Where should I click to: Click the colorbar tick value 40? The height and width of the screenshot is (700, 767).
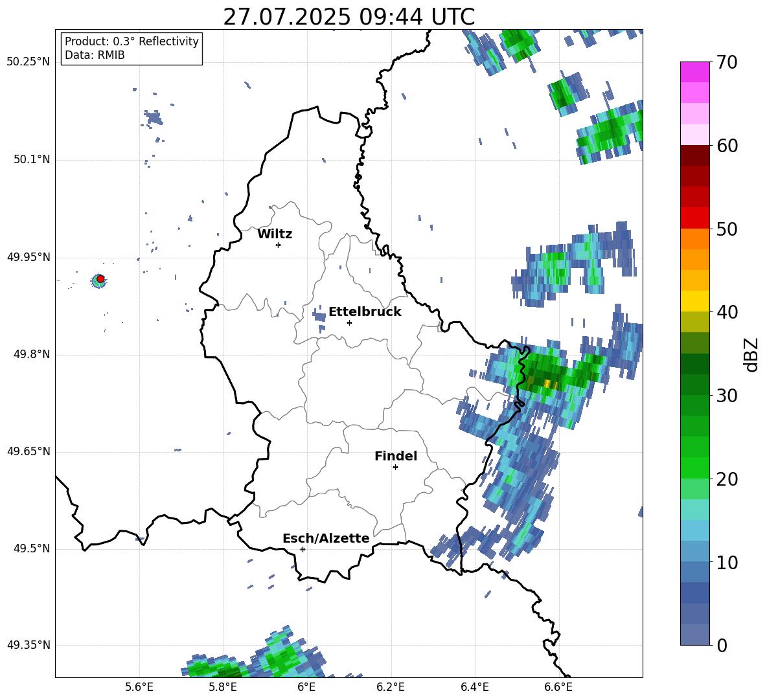pos(727,312)
